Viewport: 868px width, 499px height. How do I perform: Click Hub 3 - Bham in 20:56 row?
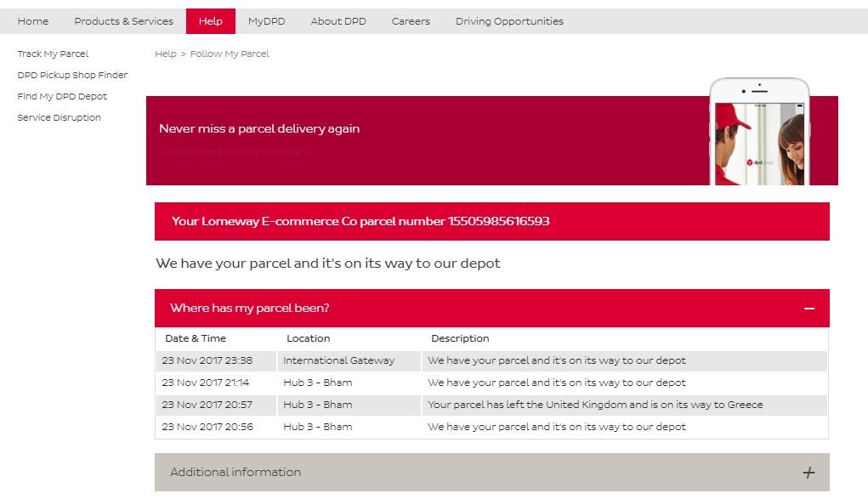[x=349, y=427]
